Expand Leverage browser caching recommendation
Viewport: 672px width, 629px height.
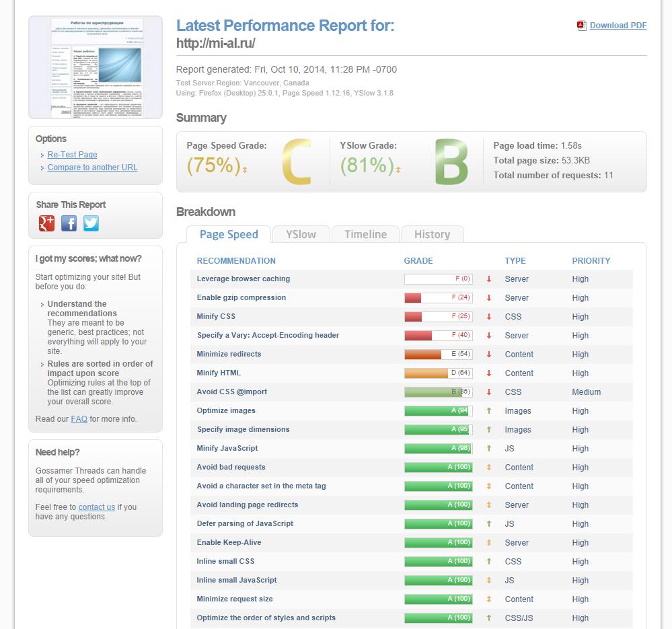tap(244, 279)
